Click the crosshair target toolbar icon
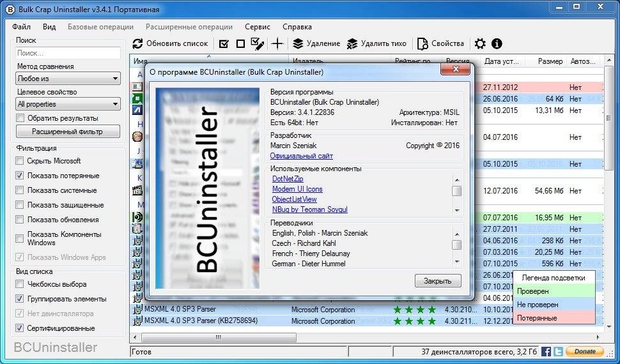This screenshot has width=620, height=364. pos(277,43)
